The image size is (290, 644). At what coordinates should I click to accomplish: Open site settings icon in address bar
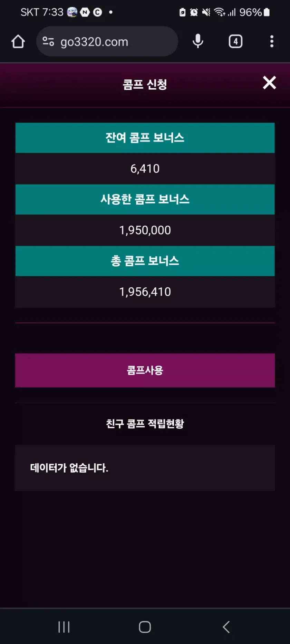[48, 42]
